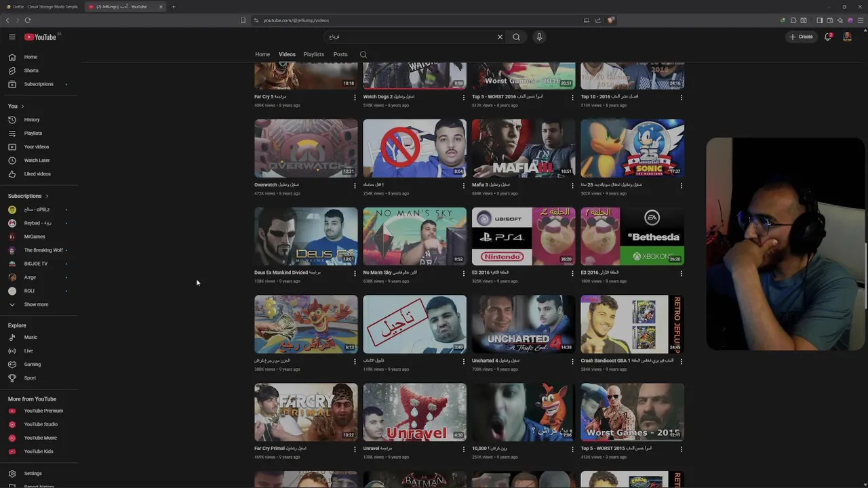
Task: Open Sport under Explore
Action: coord(30,378)
